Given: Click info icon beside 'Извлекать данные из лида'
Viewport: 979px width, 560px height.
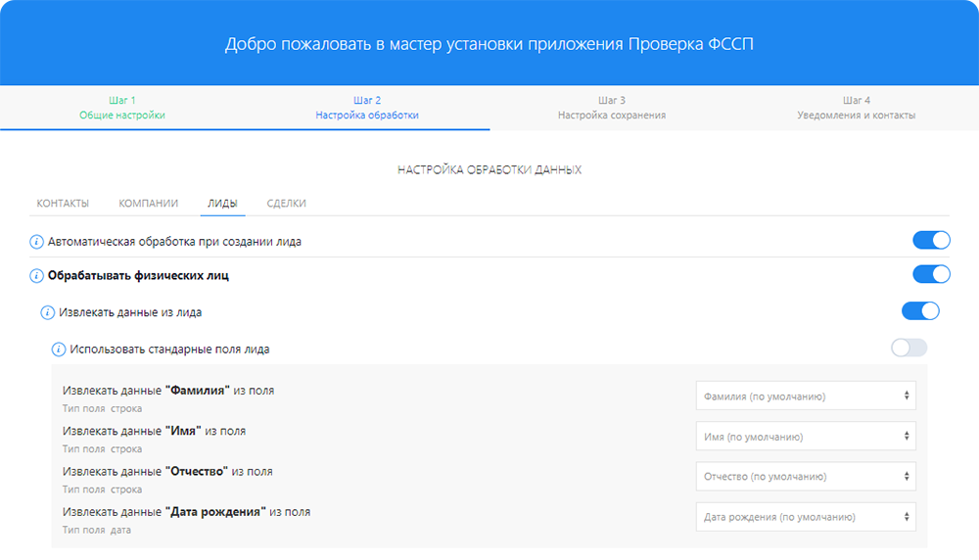Looking at the screenshot, I should coord(47,312).
